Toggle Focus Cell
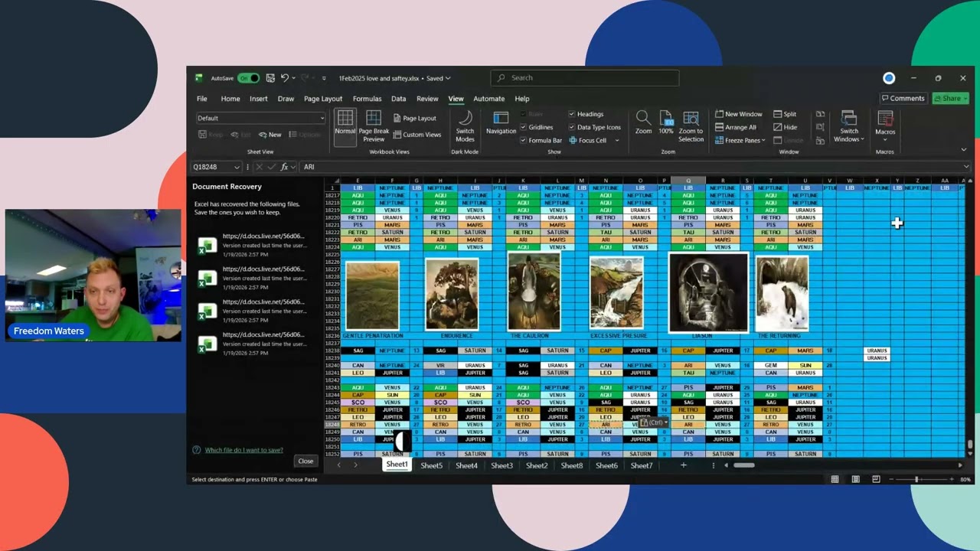980x551 pixels. (587, 141)
